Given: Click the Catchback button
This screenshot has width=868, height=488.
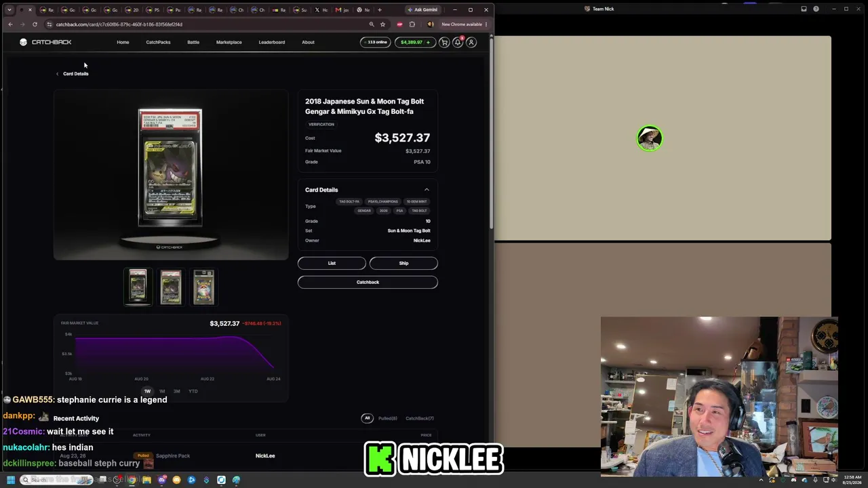Looking at the screenshot, I should pyautogui.click(x=368, y=282).
